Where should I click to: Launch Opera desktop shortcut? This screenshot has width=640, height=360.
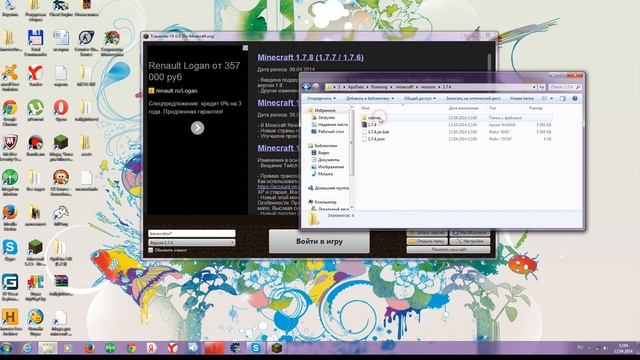point(61,108)
